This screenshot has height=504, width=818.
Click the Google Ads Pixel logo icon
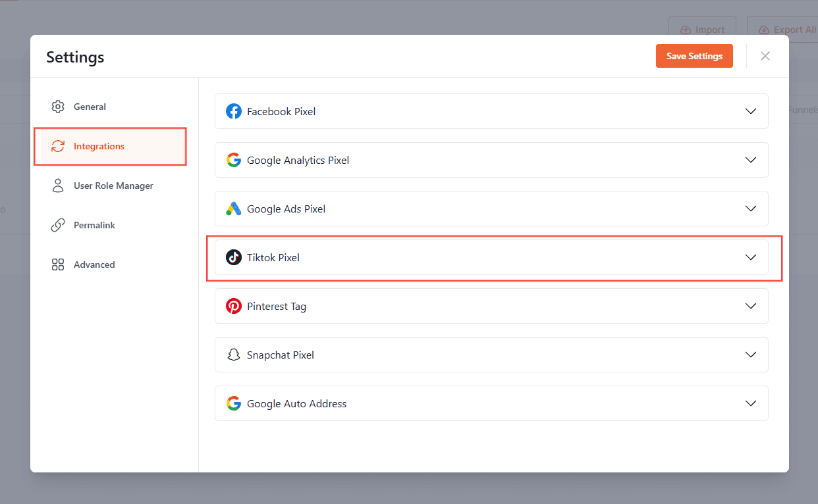pyautogui.click(x=233, y=209)
